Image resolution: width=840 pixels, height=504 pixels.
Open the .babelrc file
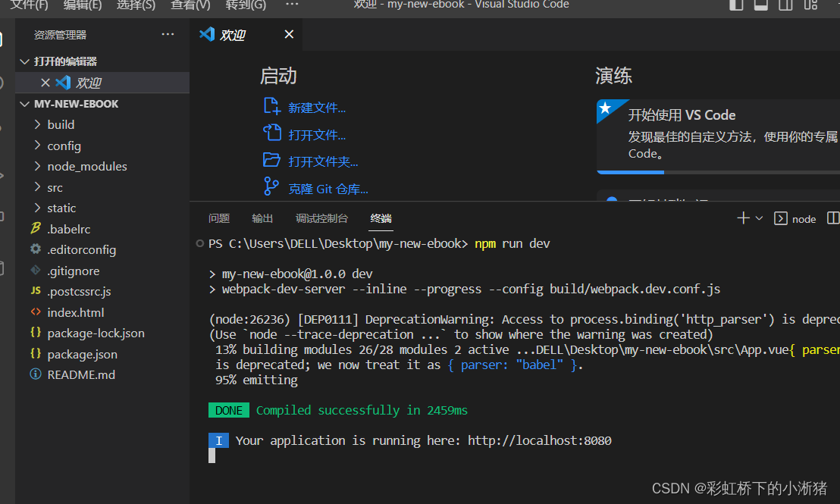(x=102, y=229)
